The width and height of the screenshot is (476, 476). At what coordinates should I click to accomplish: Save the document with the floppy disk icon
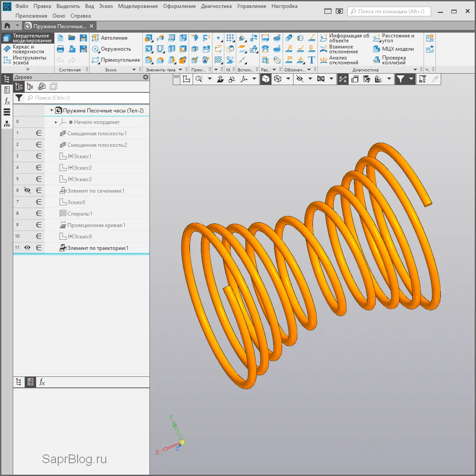point(83,38)
